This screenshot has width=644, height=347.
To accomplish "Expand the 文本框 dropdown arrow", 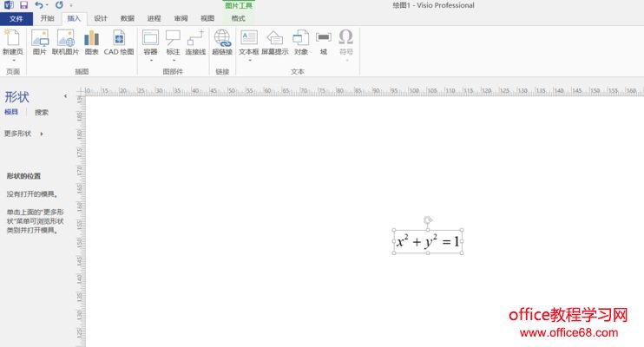I will (x=249, y=61).
